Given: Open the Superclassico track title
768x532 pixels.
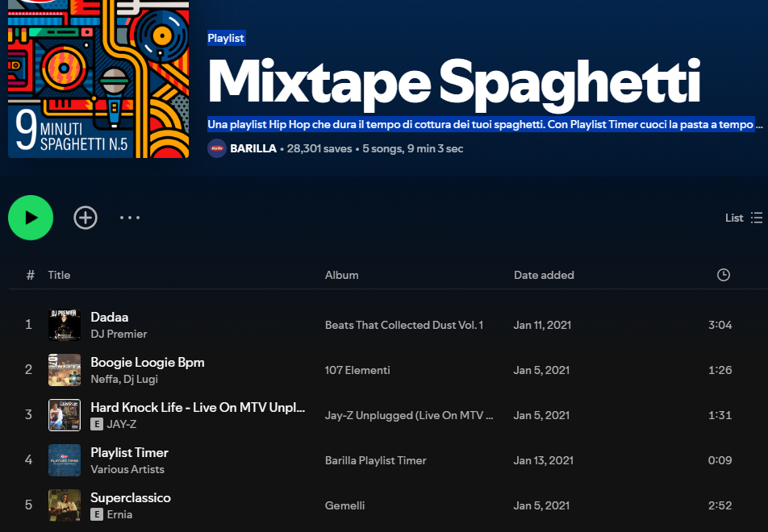Looking at the screenshot, I should (x=131, y=497).
